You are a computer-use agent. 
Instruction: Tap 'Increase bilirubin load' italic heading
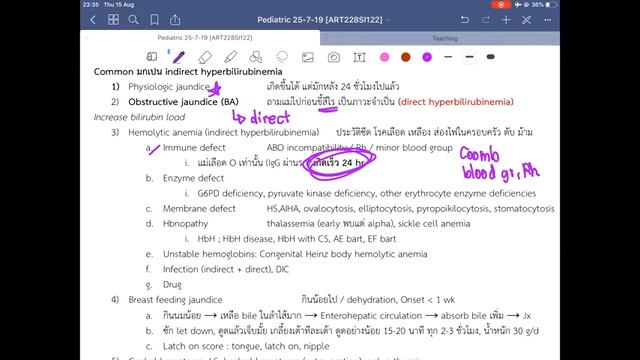139,117
